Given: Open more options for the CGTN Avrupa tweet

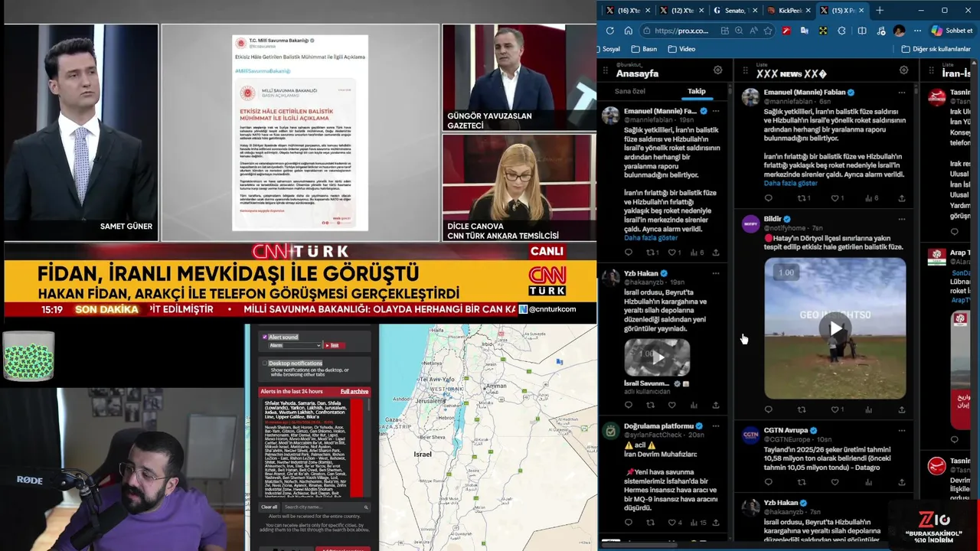Looking at the screenshot, I should 901,430.
